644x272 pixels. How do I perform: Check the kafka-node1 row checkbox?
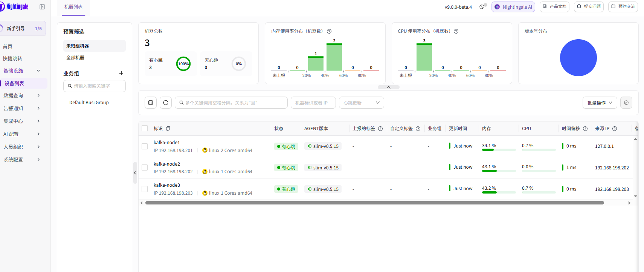[x=145, y=146]
